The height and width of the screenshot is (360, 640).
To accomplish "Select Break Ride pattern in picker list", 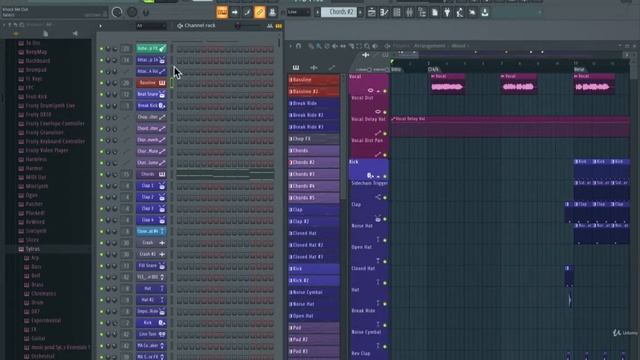I will [x=313, y=104].
